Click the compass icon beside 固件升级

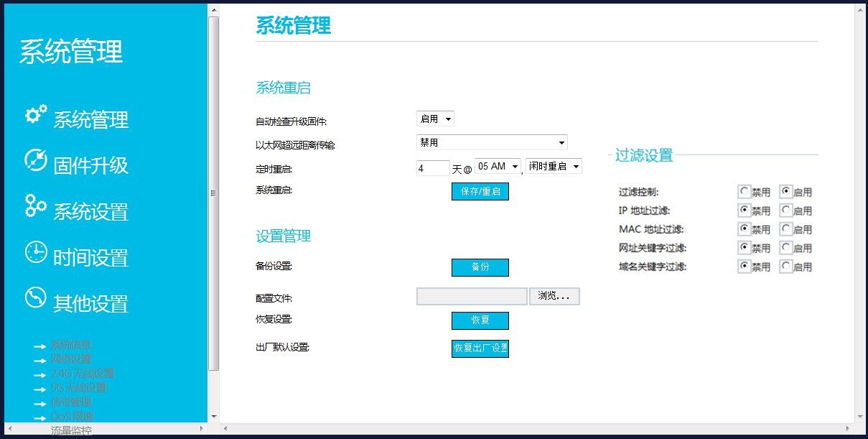(36, 160)
